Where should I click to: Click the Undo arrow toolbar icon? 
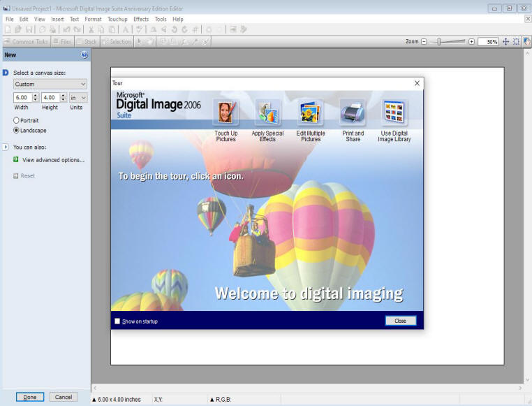click(66, 29)
